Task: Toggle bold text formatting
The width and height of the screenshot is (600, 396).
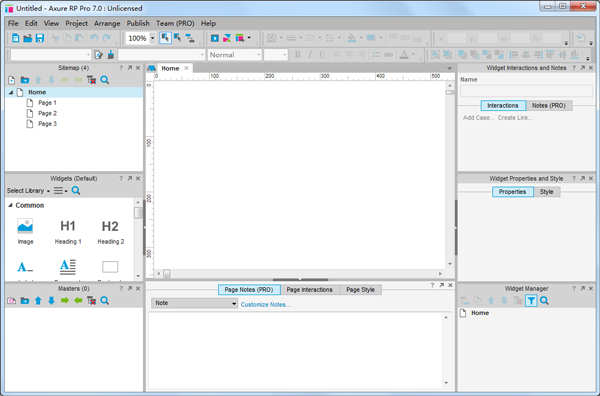Action: (298, 55)
